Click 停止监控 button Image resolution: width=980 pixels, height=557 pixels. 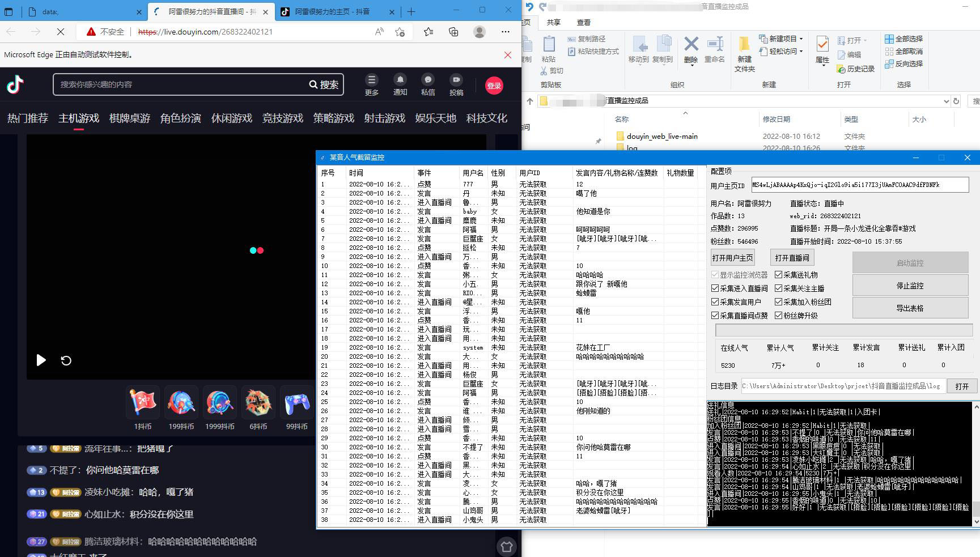[910, 286]
